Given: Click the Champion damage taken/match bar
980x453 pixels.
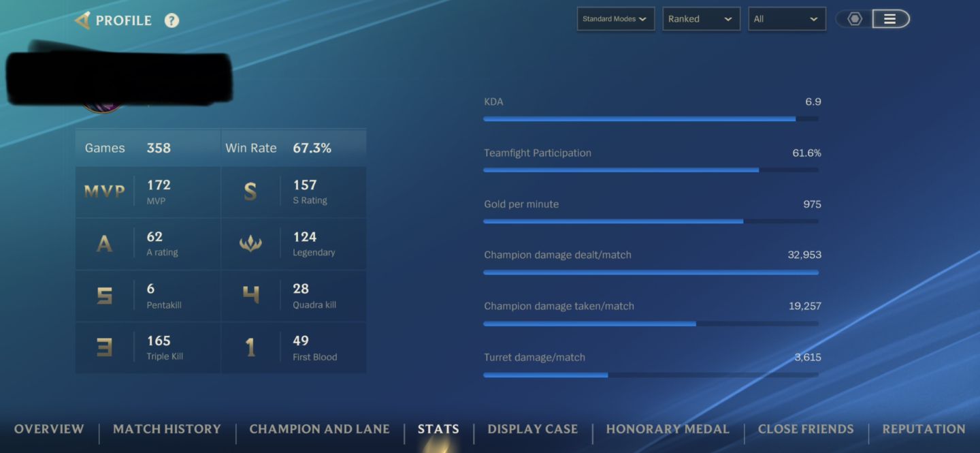Looking at the screenshot, I should click(x=651, y=324).
